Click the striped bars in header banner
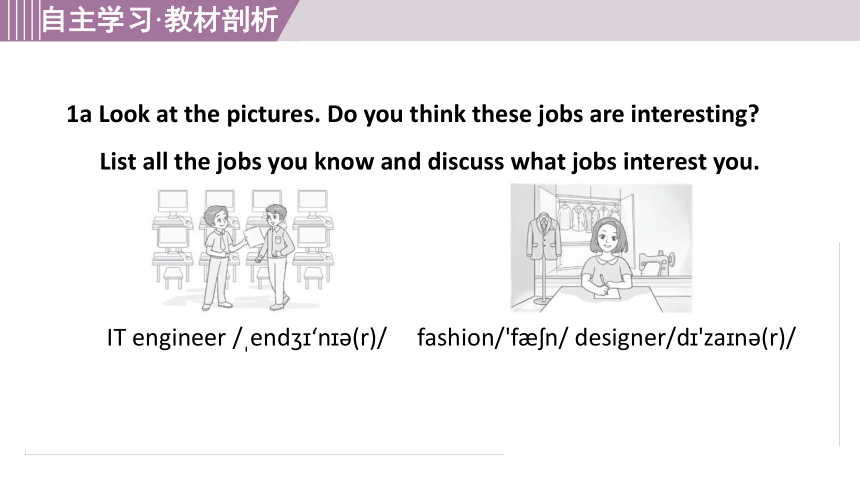860x484 pixels. point(21,20)
